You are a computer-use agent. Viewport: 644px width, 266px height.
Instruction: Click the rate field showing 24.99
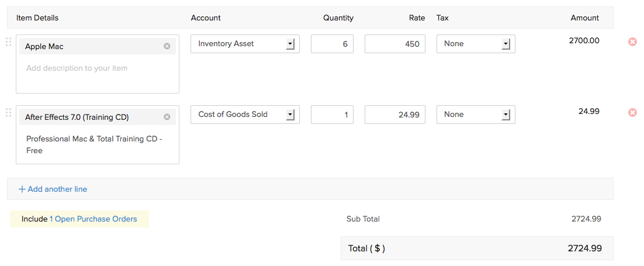tap(395, 115)
